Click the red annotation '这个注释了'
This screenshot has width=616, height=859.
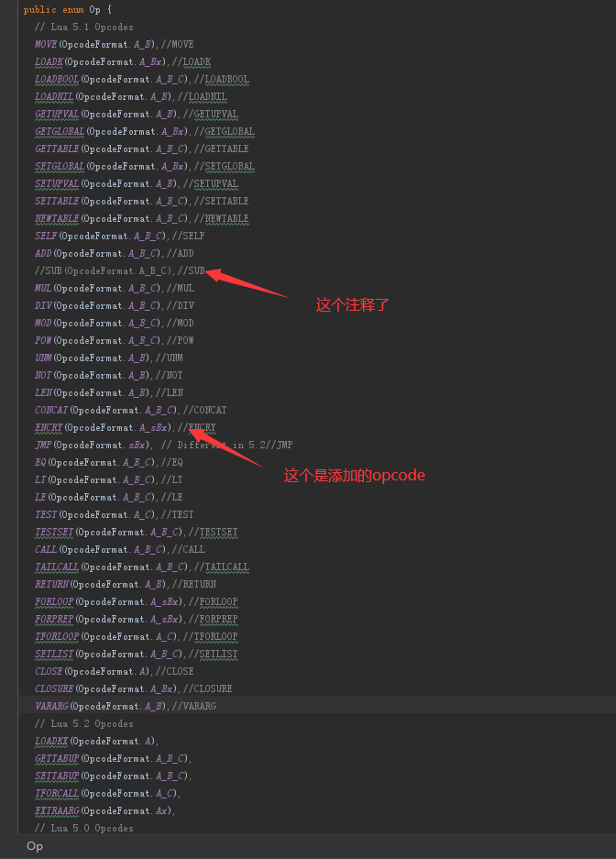(x=353, y=305)
